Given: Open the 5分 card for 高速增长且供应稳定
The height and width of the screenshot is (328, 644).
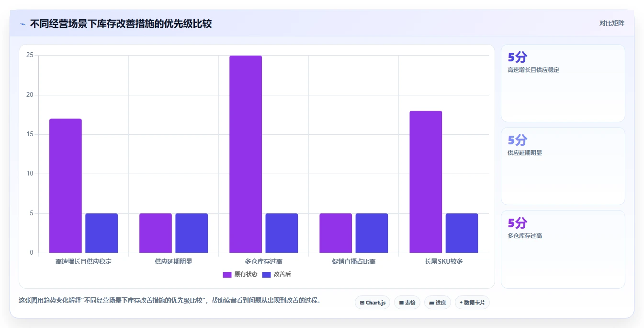Looking at the screenshot, I should coord(563,83).
